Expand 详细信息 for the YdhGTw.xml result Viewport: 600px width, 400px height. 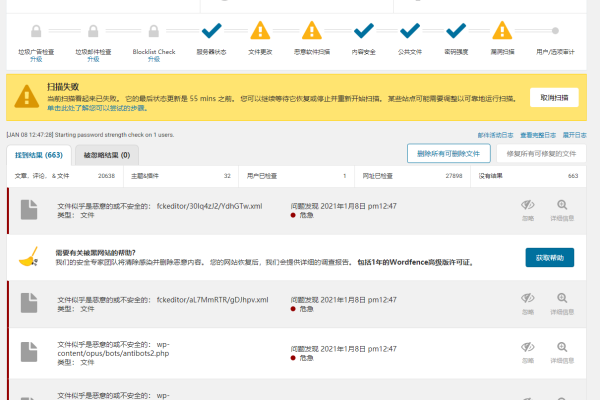point(562,209)
